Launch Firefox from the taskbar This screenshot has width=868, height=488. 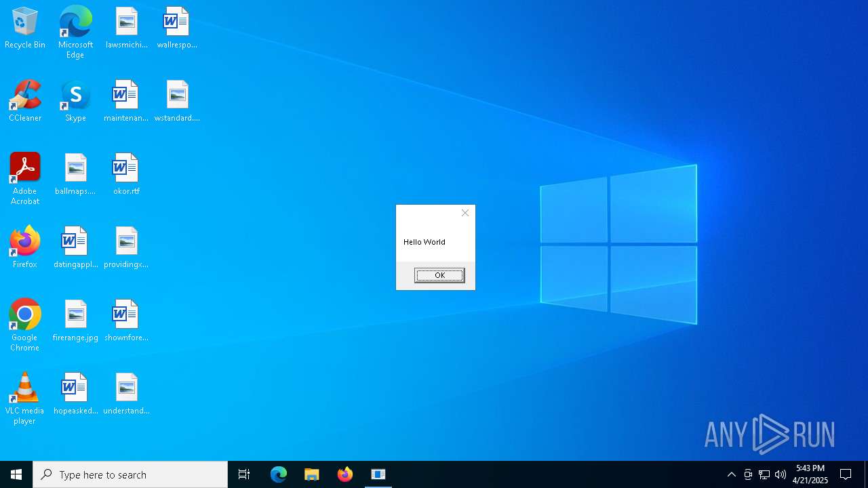pyautogui.click(x=345, y=474)
